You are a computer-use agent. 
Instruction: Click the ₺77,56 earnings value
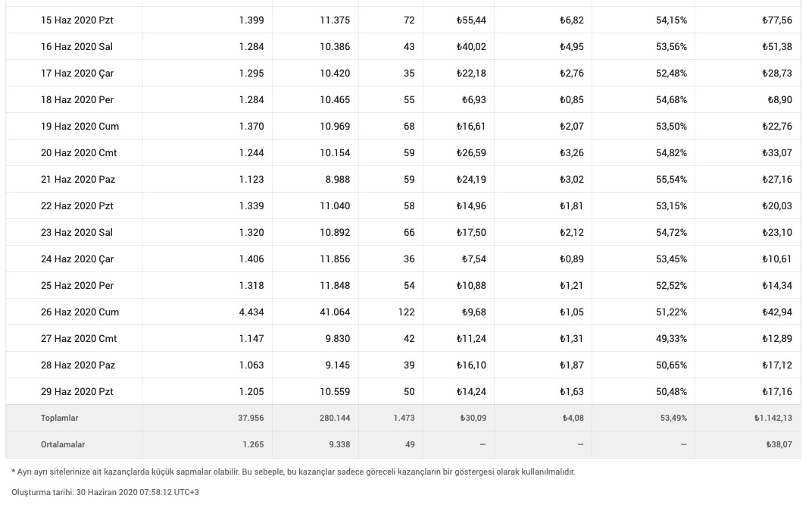(x=777, y=20)
